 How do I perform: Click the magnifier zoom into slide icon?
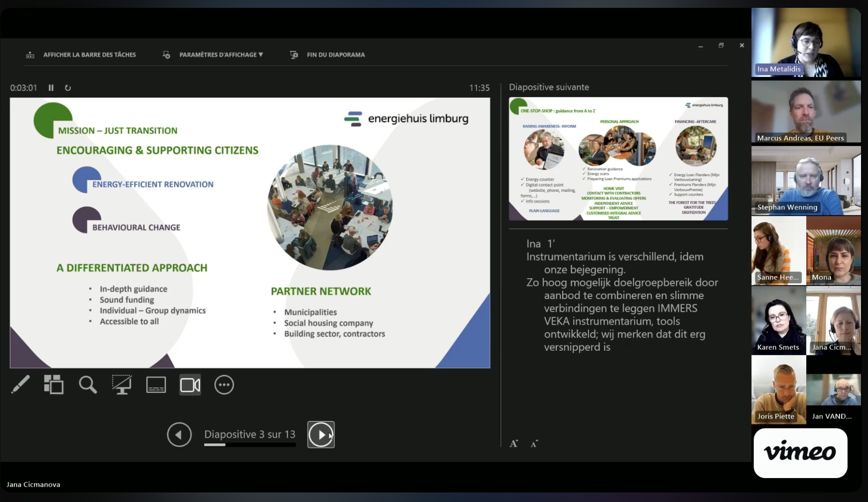87,385
